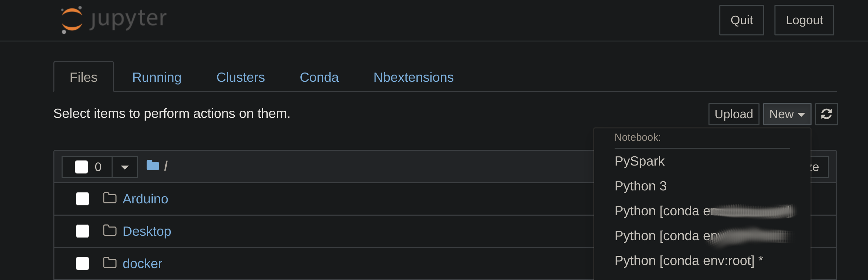Click the folder icon beside Arduino

110,198
